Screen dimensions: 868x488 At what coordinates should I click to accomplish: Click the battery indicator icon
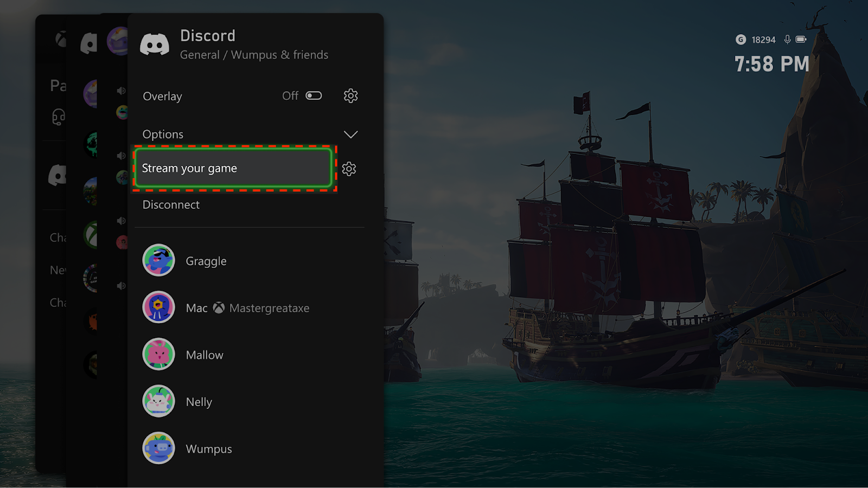pyautogui.click(x=801, y=40)
